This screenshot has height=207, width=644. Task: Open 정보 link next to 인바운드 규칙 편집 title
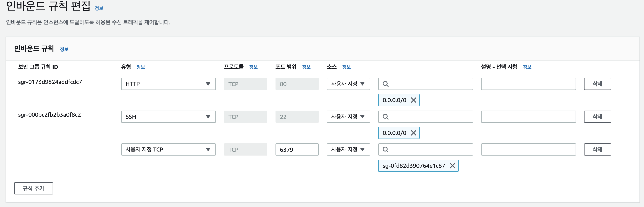[99, 8]
